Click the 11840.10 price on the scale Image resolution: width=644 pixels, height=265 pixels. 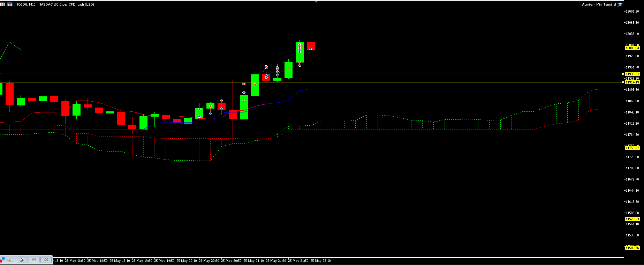click(632, 112)
